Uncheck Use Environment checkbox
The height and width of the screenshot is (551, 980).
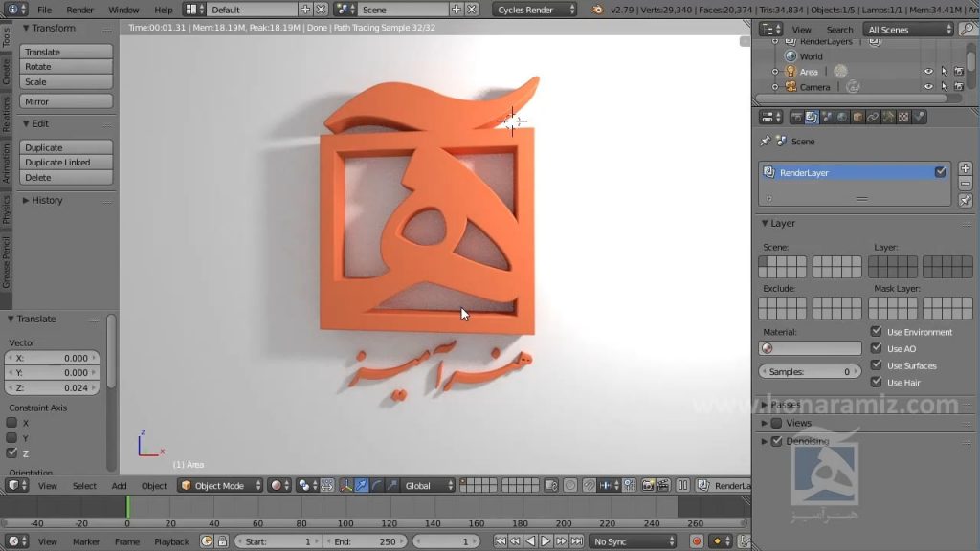point(877,331)
